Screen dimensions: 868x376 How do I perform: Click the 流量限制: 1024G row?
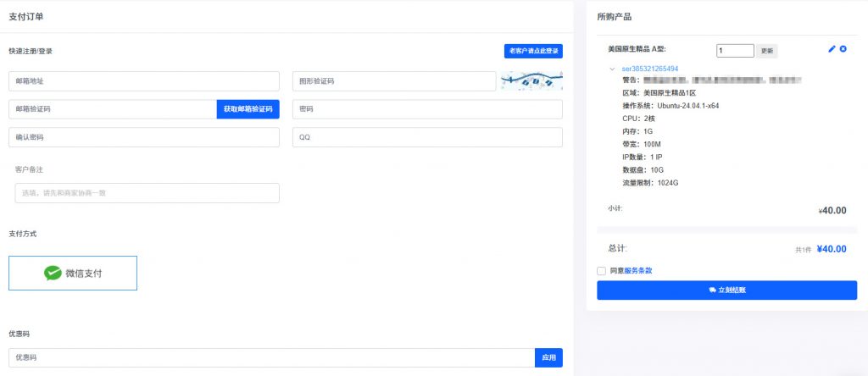click(650, 182)
